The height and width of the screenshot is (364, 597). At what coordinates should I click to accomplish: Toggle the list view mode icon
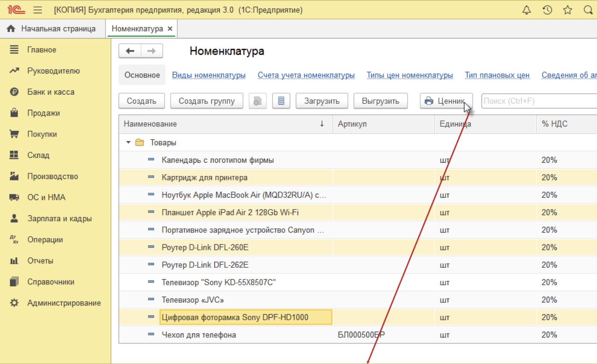(281, 101)
